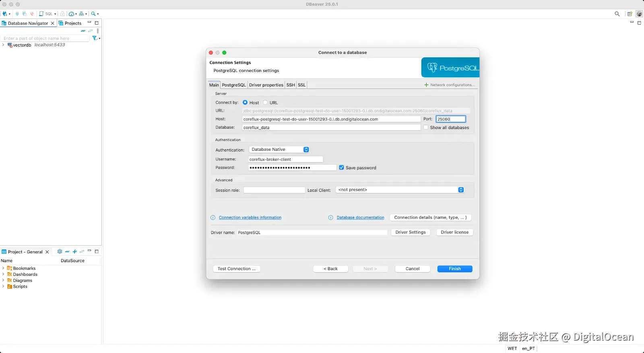644x353 pixels.
Task: Open Connection details (name, type, ...) button
Action: tap(430, 218)
